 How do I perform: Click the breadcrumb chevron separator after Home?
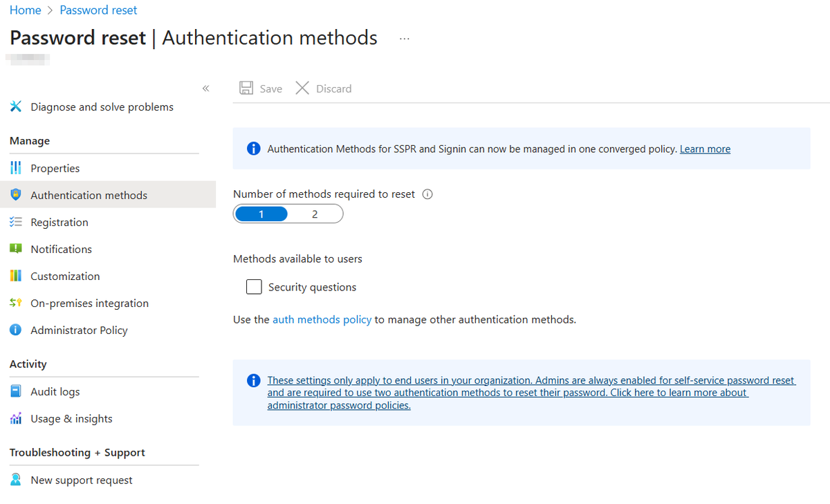pyautogui.click(x=50, y=10)
